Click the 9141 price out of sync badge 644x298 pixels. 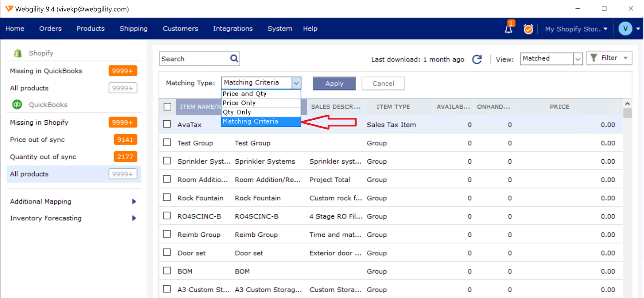coord(125,140)
